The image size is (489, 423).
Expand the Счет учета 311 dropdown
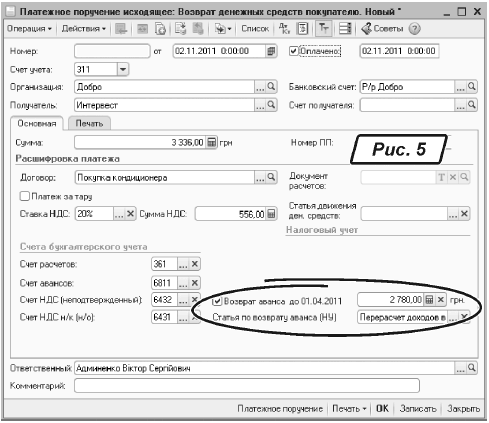tap(123, 69)
